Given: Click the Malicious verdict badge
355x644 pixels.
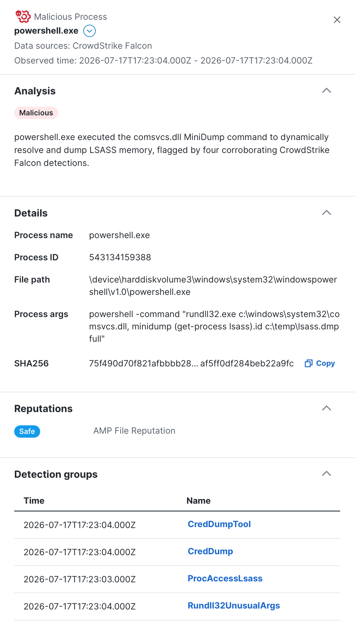Looking at the screenshot, I should coord(36,113).
